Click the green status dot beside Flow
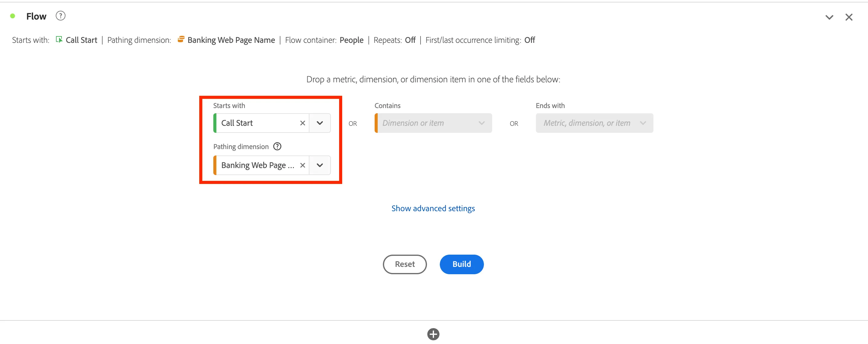The image size is (868, 344). [13, 16]
